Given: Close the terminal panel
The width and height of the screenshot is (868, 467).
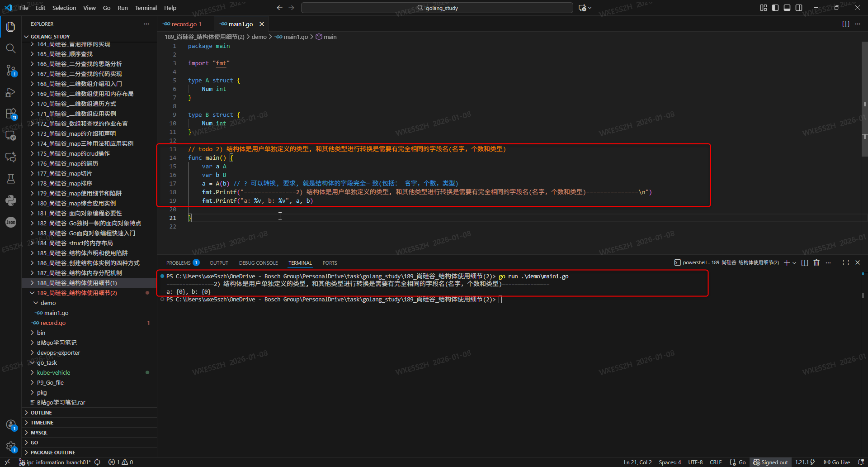Looking at the screenshot, I should (858, 262).
